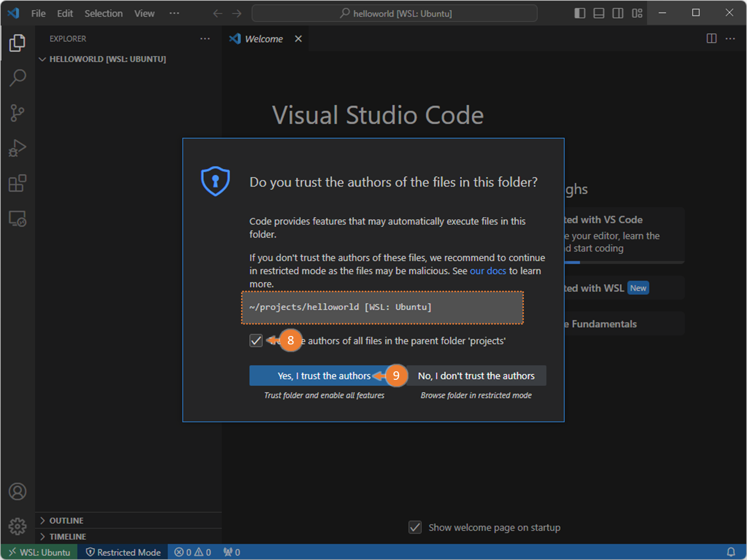Open the Edit menu
This screenshot has height=560, width=747.
coord(65,13)
